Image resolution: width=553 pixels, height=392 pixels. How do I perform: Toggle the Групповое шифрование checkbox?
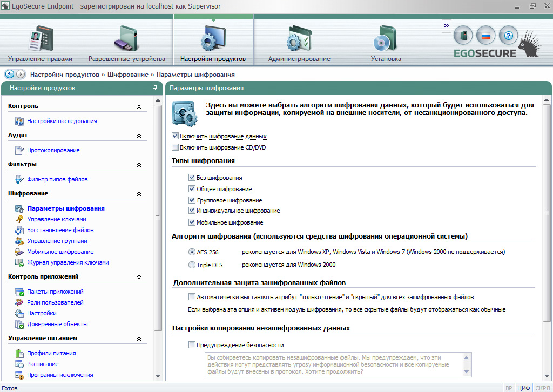pyautogui.click(x=192, y=200)
